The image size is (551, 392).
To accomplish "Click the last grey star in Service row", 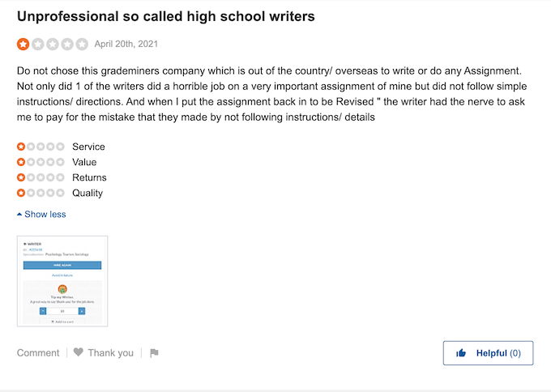I will (61, 147).
